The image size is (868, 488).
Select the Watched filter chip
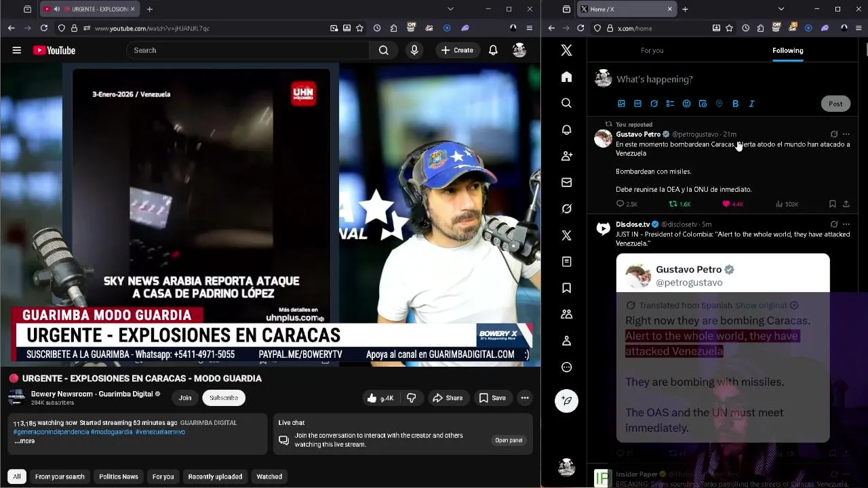pyautogui.click(x=269, y=476)
